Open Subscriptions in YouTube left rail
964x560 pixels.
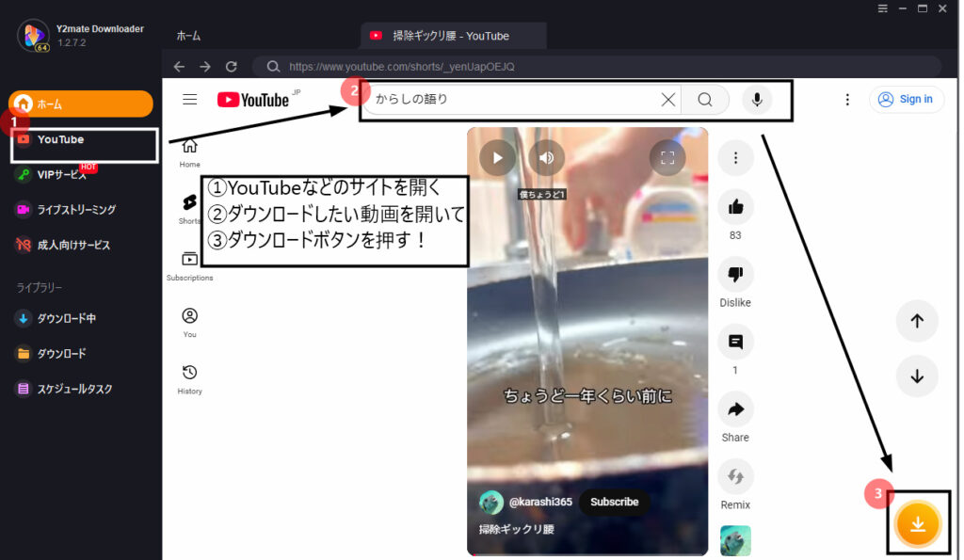(189, 266)
